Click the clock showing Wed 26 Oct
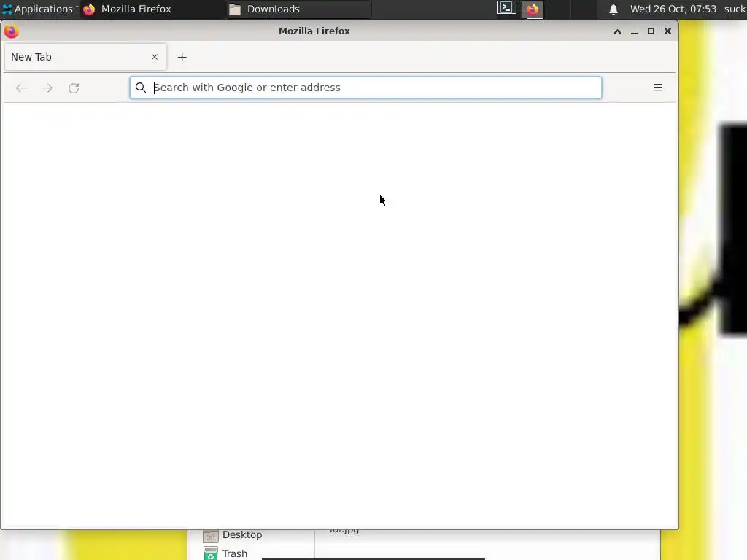747x560 pixels. tap(673, 9)
